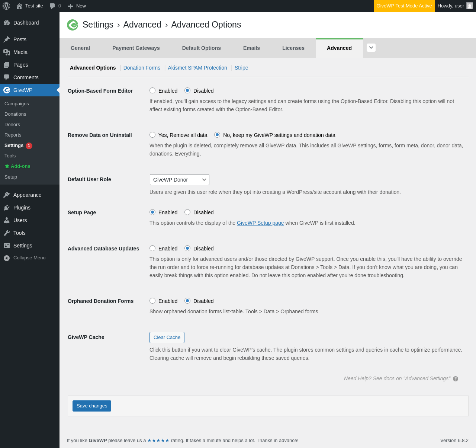Click the plus New icon in admin bar
The height and width of the screenshot is (448, 476).
(x=70, y=6)
